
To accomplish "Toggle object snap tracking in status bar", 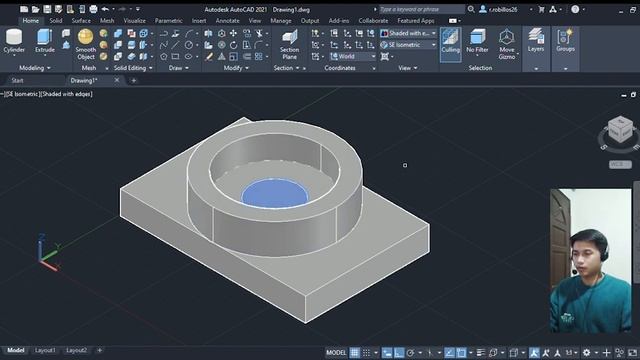I will click(449, 353).
